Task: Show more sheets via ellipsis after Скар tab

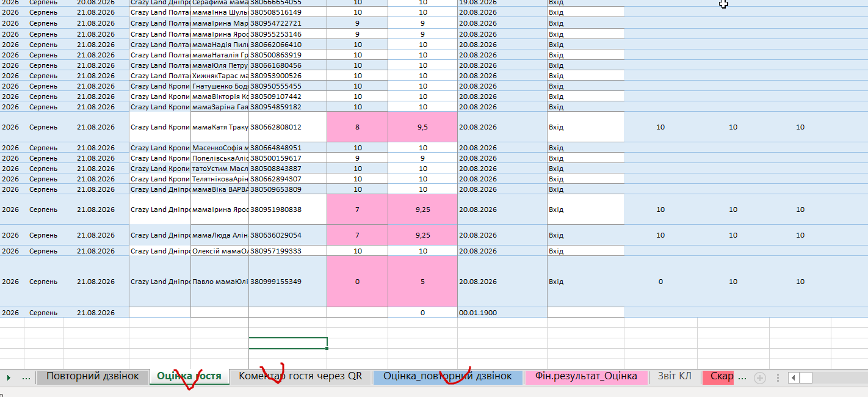Action: point(742,377)
